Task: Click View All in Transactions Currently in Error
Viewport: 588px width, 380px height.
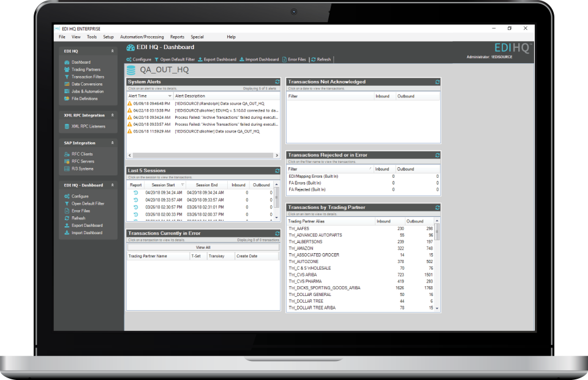Action: click(202, 247)
